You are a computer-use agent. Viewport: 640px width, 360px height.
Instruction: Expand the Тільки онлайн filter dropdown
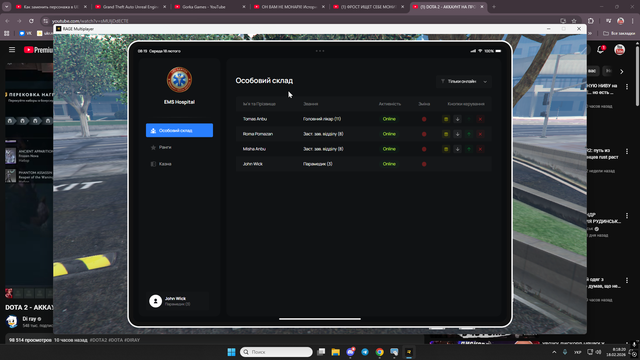(x=464, y=82)
